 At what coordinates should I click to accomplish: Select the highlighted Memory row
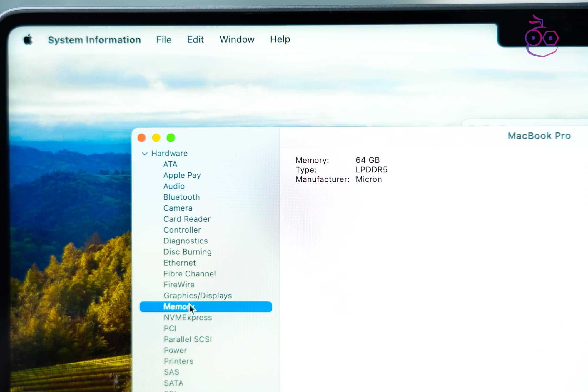coord(206,307)
